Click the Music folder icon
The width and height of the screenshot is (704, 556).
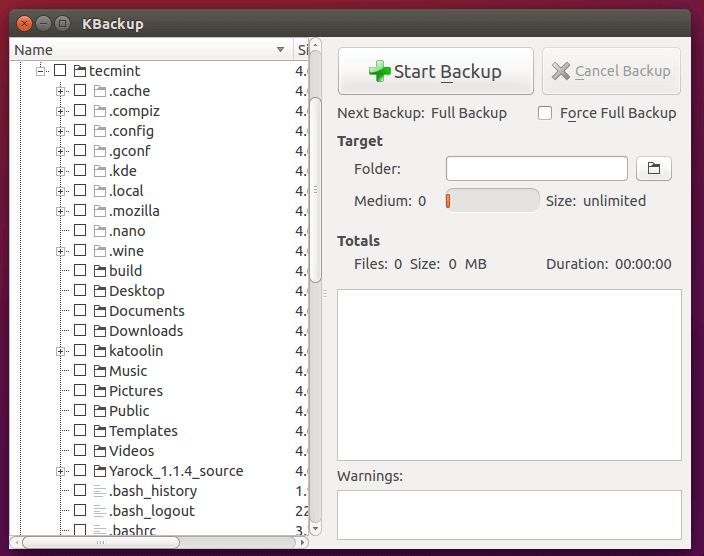click(100, 371)
